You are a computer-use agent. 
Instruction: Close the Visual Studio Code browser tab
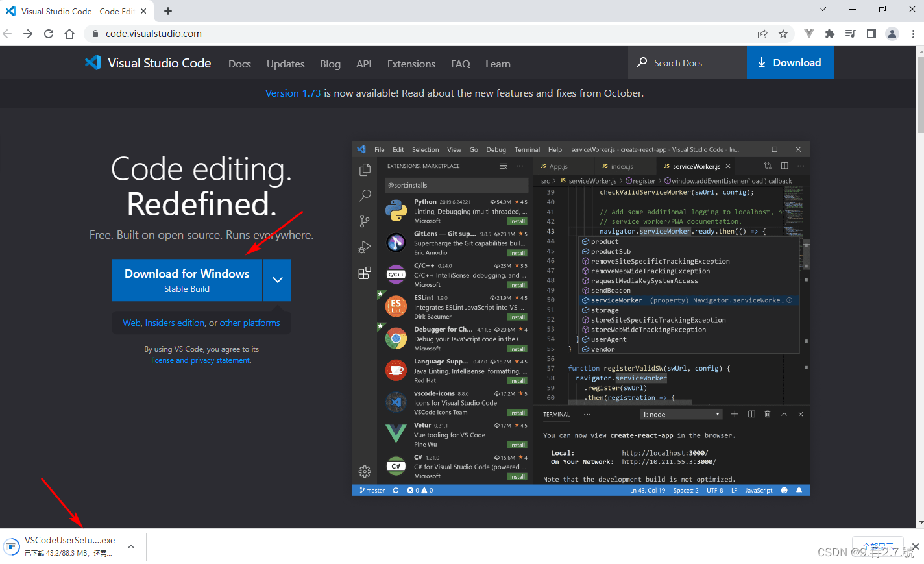(143, 11)
